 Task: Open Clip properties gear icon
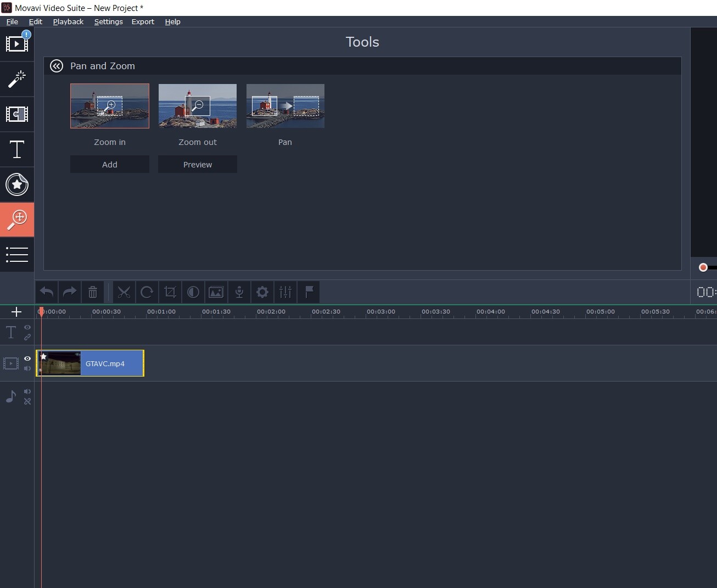click(262, 292)
